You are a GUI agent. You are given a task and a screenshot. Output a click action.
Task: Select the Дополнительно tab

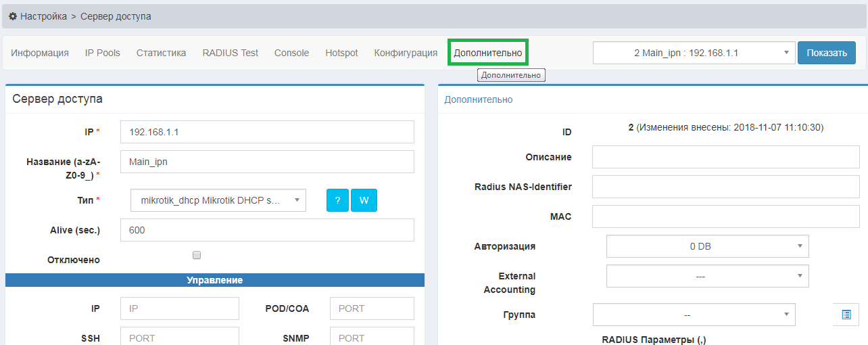tap(487, 53)
